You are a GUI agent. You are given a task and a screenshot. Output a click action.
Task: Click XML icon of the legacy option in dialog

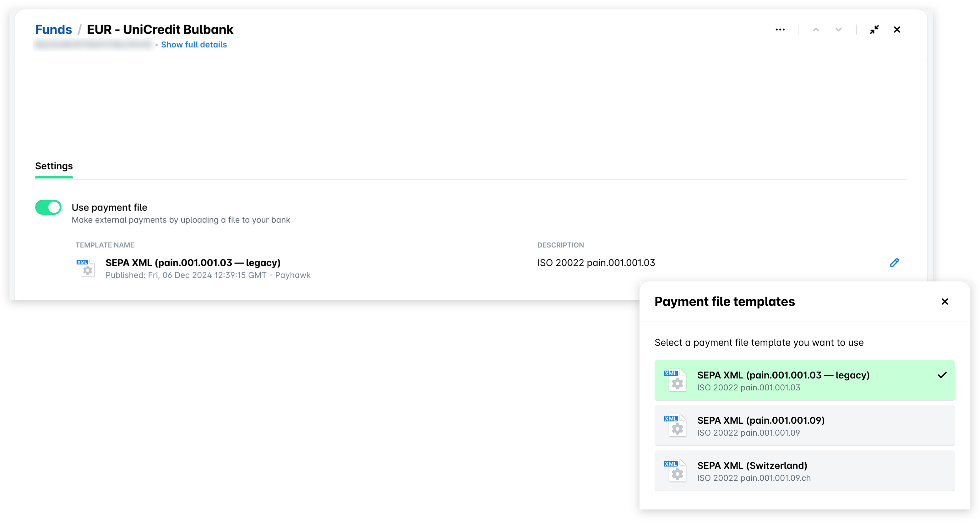click(675, 380)
